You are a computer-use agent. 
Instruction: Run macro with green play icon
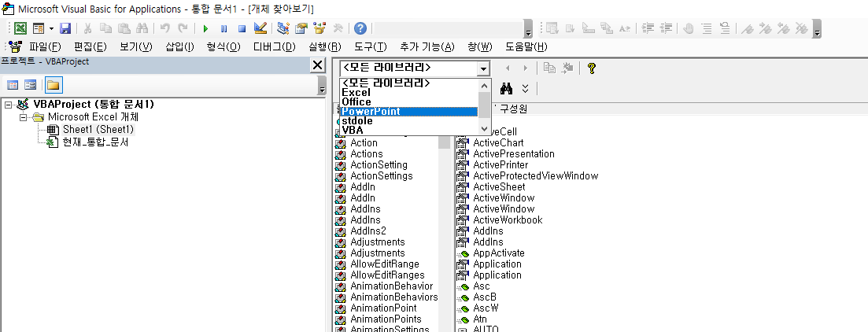(205, 28)
